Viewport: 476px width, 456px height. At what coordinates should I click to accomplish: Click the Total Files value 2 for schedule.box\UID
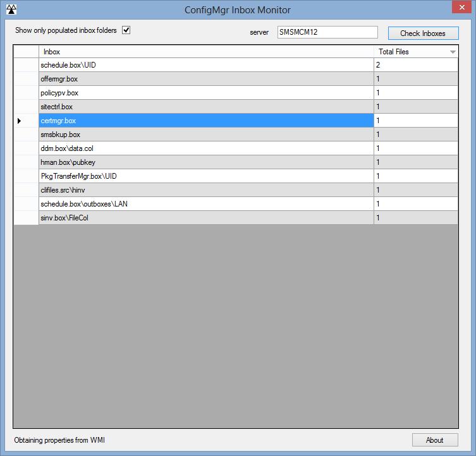pyautogui.click(x=416, y=65)
